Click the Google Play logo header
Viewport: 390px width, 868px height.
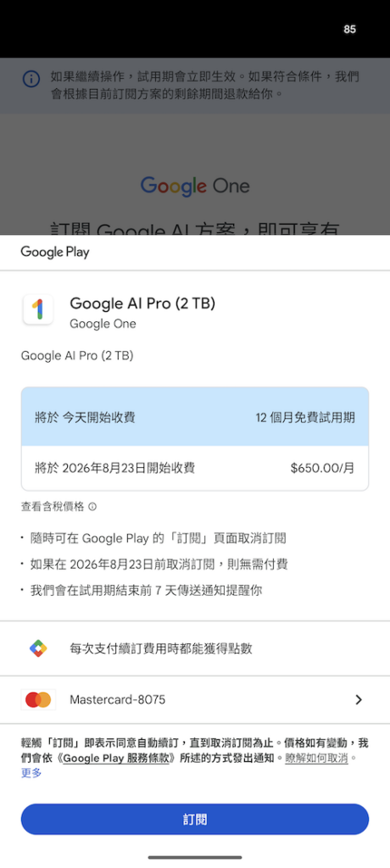(x=55, y=253)
